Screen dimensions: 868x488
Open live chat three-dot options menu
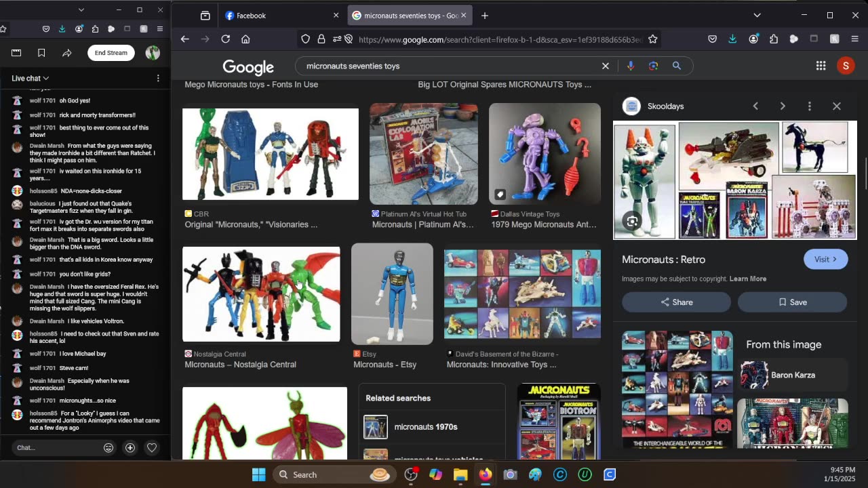(x=158, y=78)
